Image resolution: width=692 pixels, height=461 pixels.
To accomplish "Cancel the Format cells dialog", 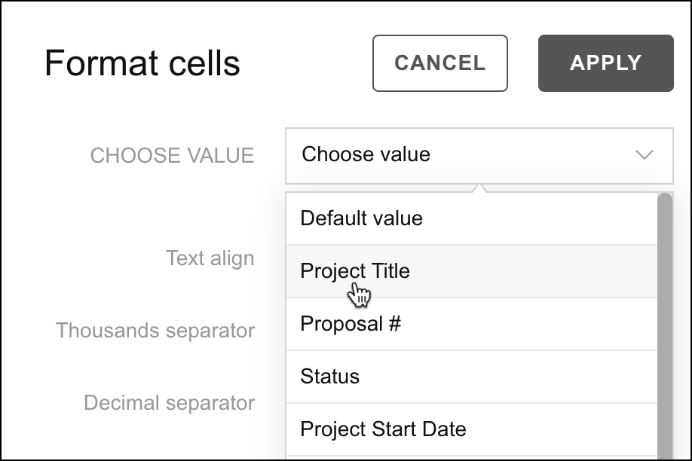I will pyautogui.click(x=440, y=63).
